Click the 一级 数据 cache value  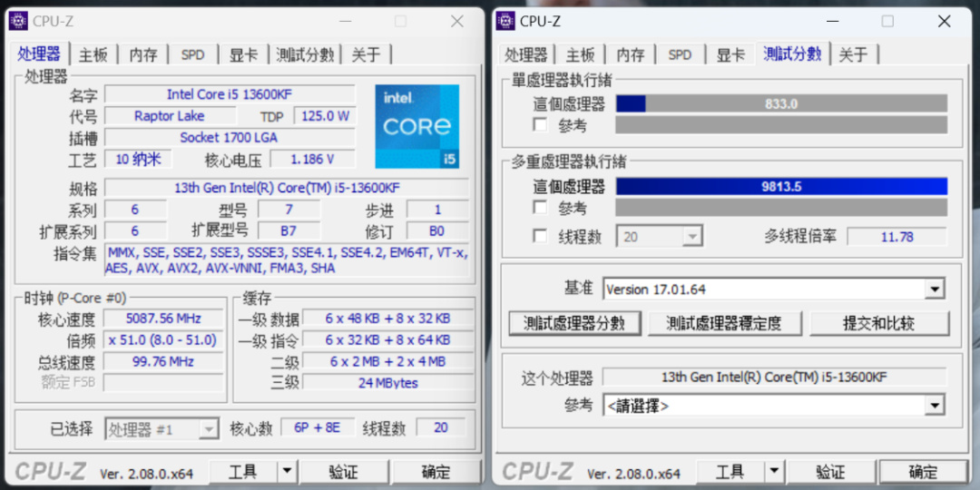click(x=387, y=318)
